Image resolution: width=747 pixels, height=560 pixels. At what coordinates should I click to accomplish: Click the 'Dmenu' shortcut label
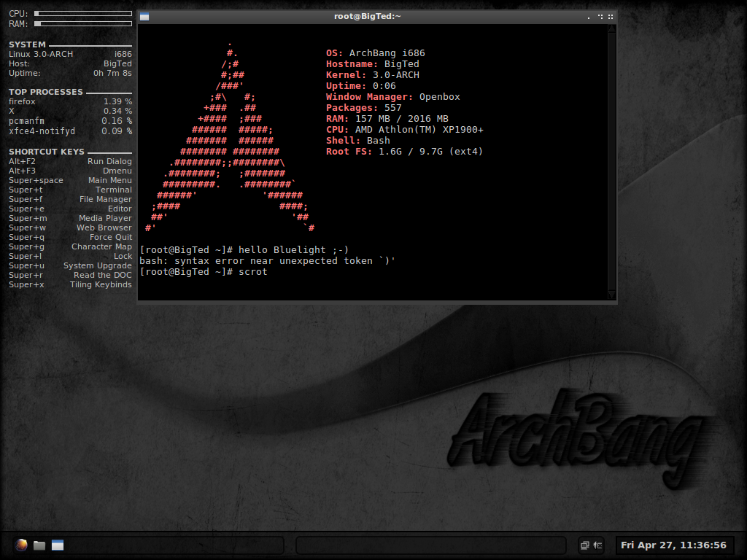pyautogui.click(x=117, y=171)
